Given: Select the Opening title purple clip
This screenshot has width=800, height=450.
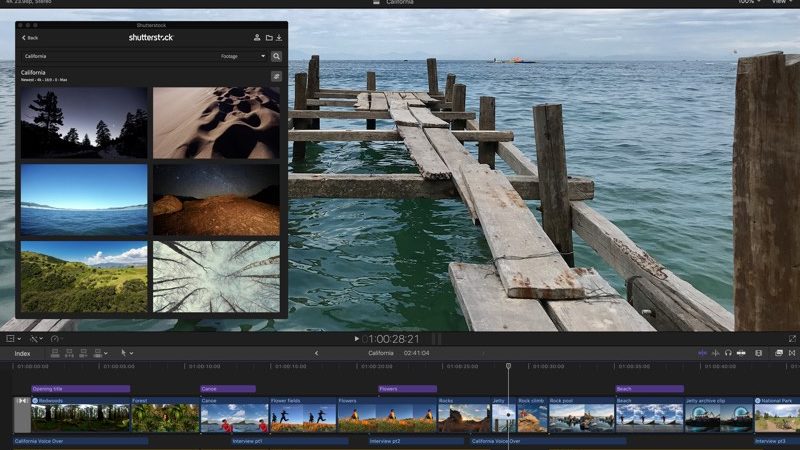Looking at the screenshot, I should [x=81, y=389].
